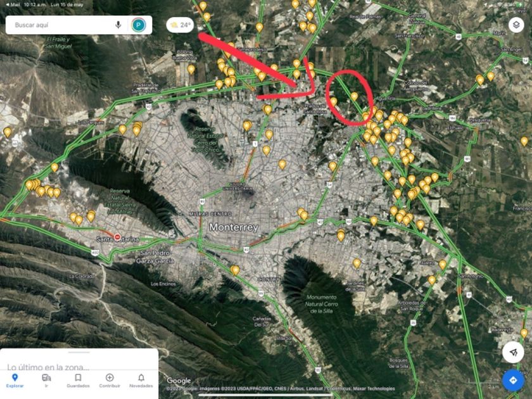
Task: Open the Guardados saved places tab
Action: [x=78, y=381]
